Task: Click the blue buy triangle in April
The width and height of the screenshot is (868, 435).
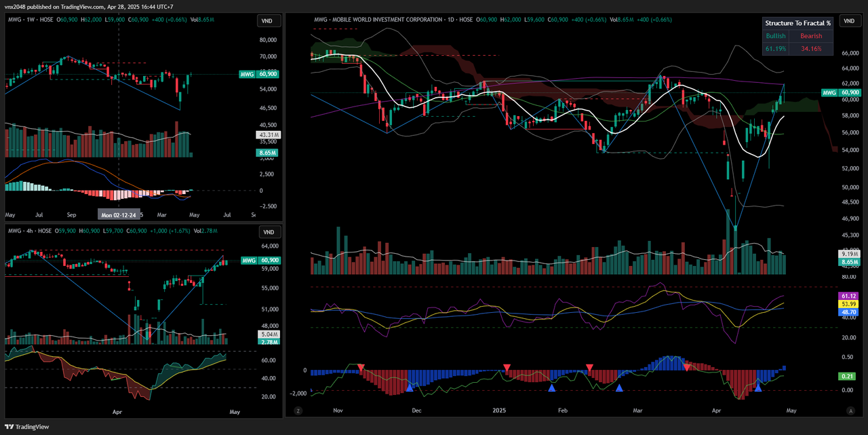Action: (758, 388)
